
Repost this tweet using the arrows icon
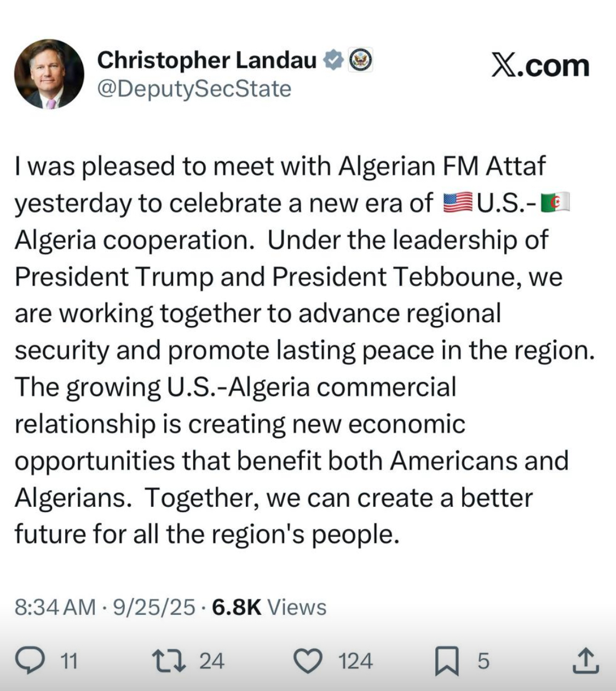coord(169,660)
